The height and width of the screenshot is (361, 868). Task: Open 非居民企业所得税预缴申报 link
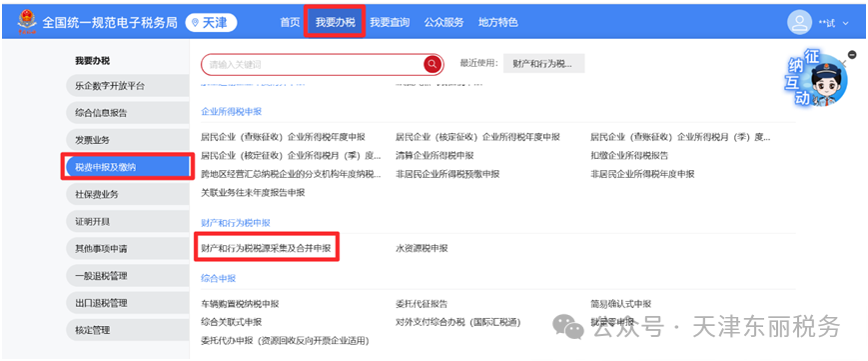(x=447, y=174)
